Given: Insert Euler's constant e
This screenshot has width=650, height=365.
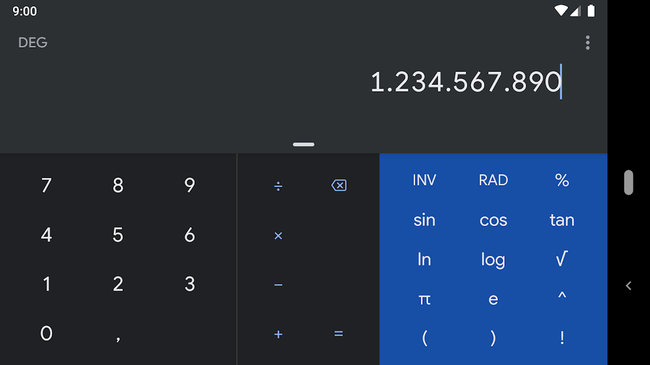Looking at the screenshot, I should [x=493, y=299].
